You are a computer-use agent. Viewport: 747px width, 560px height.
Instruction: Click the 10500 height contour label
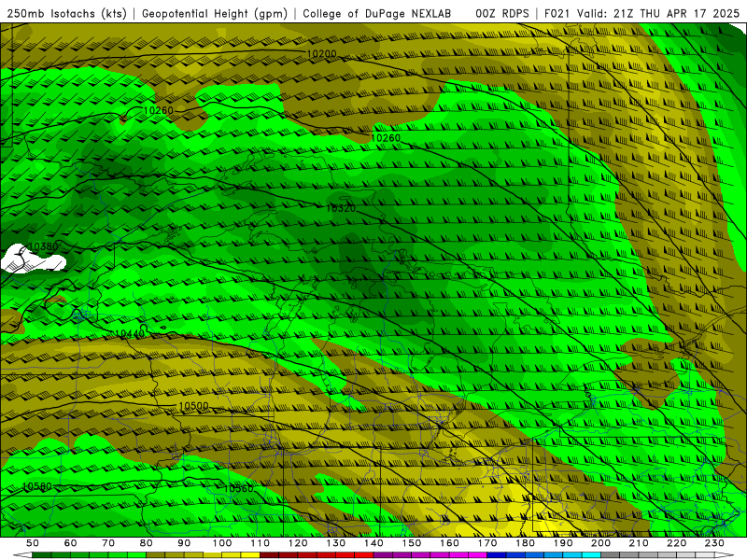pyautogui.click(x=193, y=406)
